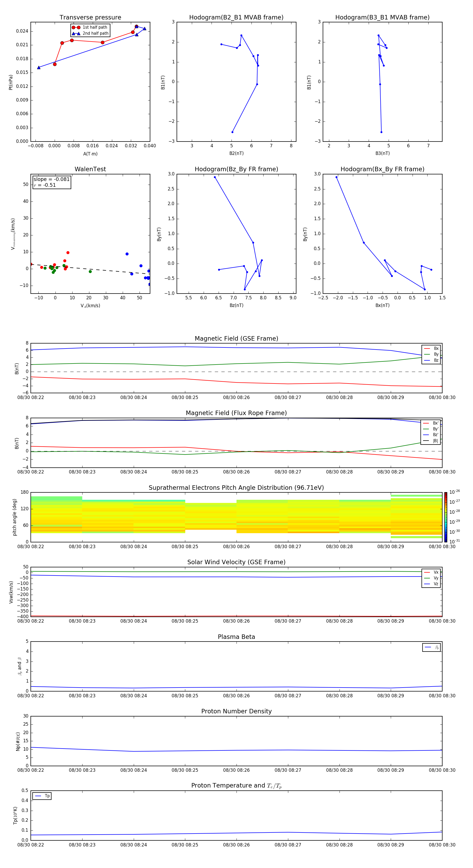Click the "Bz(nT)" x-axis label
Image resolution: width=473 pixels, height=868 pixels.
click(236, 305)
